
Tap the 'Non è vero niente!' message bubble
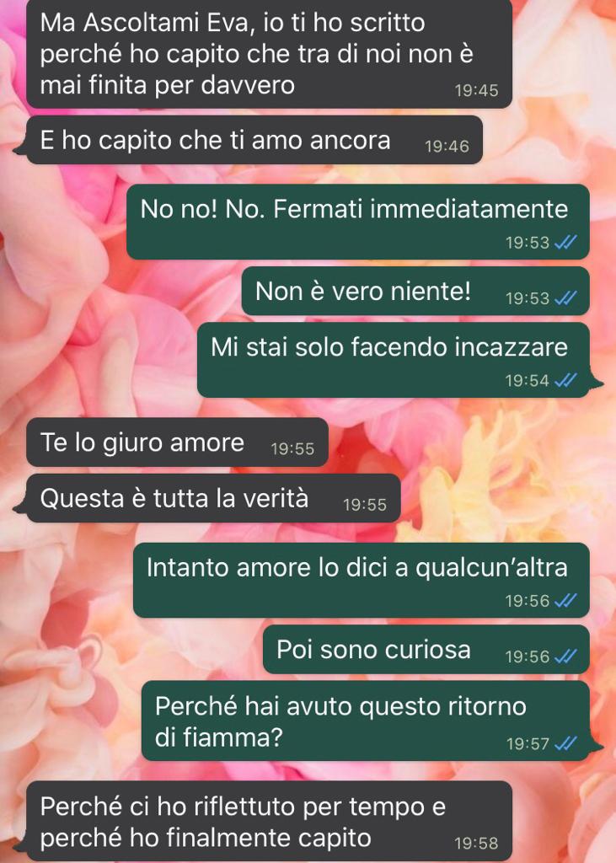point(415,291)
